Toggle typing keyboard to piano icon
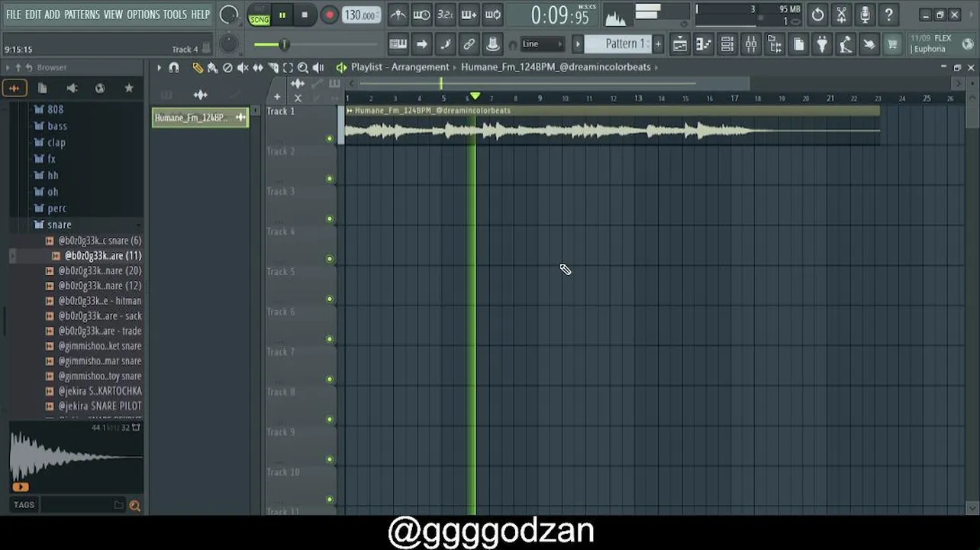This screenshot has width=980, height=550. coord(398,44)
